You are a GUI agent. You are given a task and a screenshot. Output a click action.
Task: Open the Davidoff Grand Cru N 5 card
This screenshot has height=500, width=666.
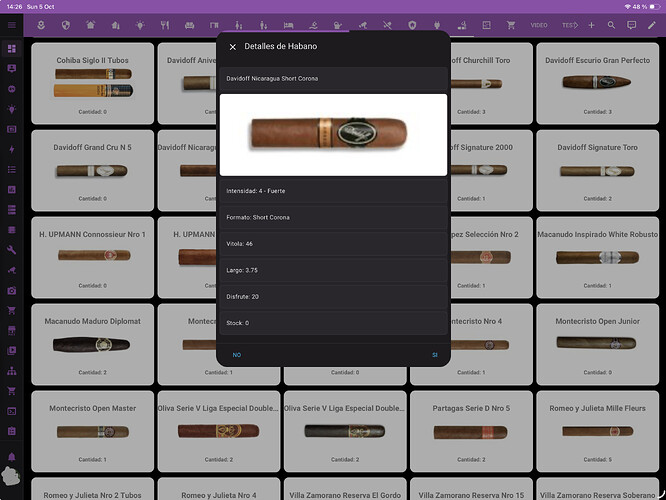click(x=92, y=170)
